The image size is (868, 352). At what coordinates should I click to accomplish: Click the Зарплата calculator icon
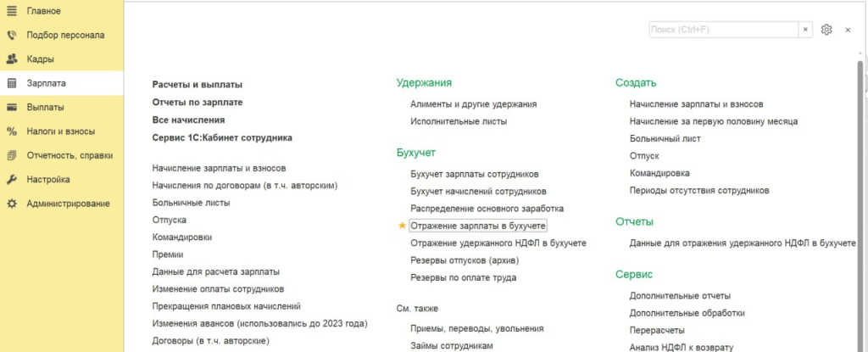[x=12, y=83]
